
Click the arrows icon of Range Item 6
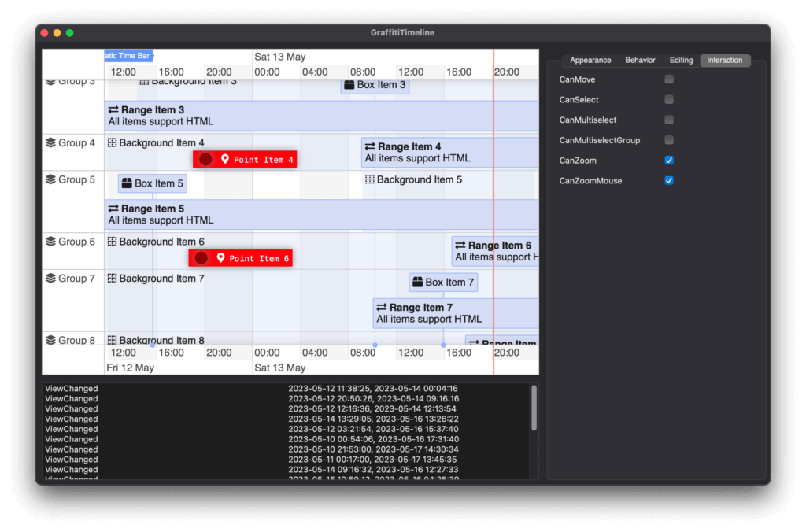460,246
